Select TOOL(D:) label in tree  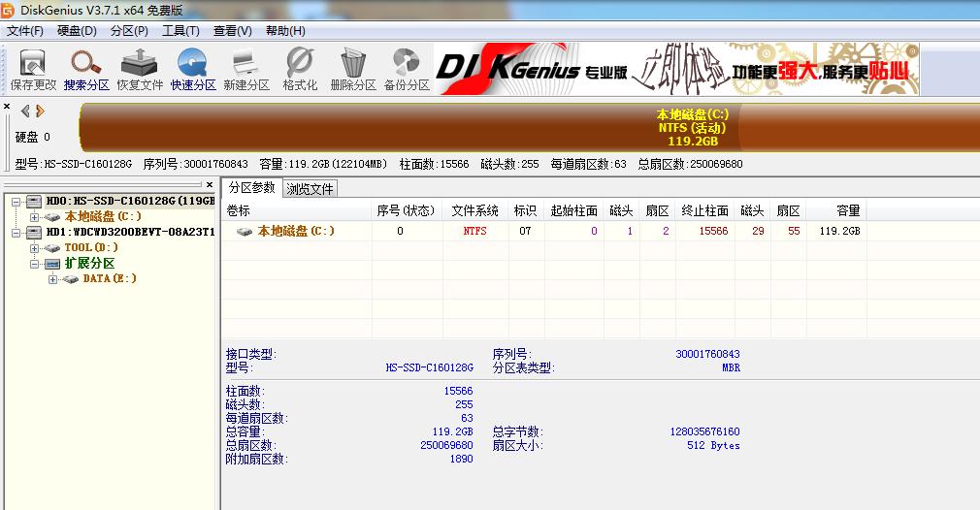91,248
